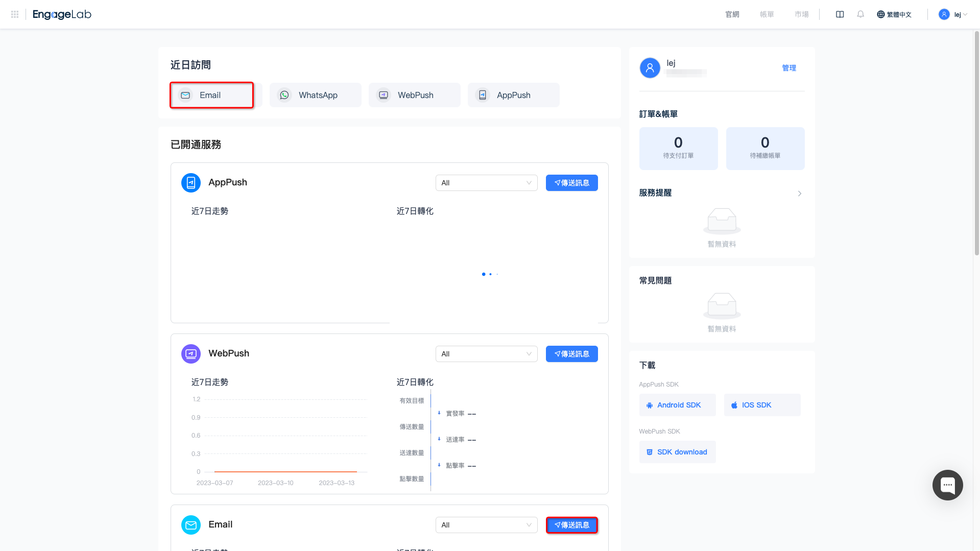Open 帳單 in the top bar
980x551 pixels.
767,14
